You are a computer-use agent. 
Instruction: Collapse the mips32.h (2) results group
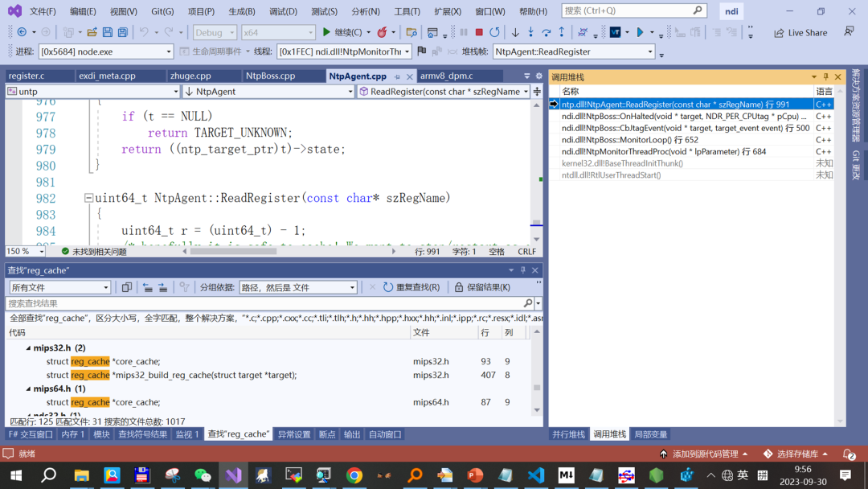28,347
